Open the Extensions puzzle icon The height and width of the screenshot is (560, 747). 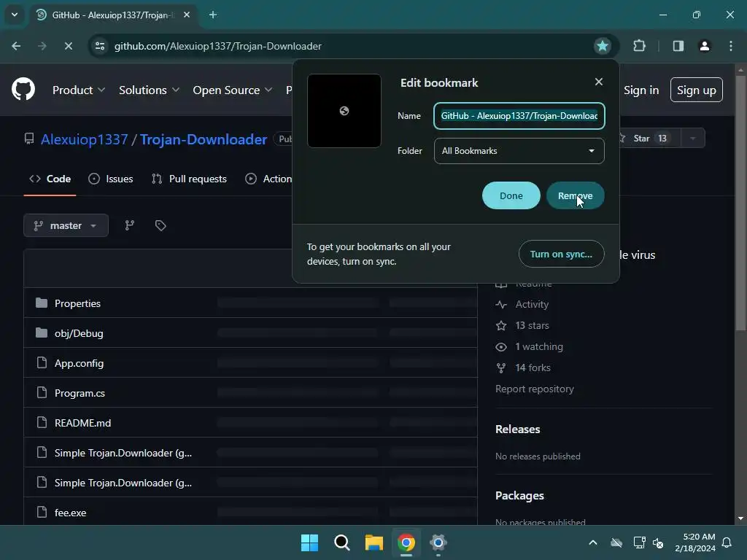click(x=639, y=46)
